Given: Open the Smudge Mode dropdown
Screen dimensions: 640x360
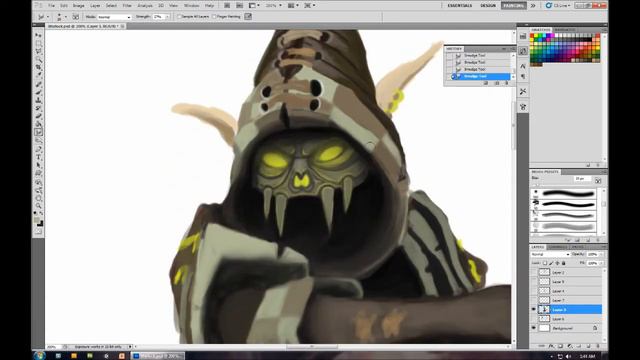Looking at the screenshot, I should click(x=114, y=17).
